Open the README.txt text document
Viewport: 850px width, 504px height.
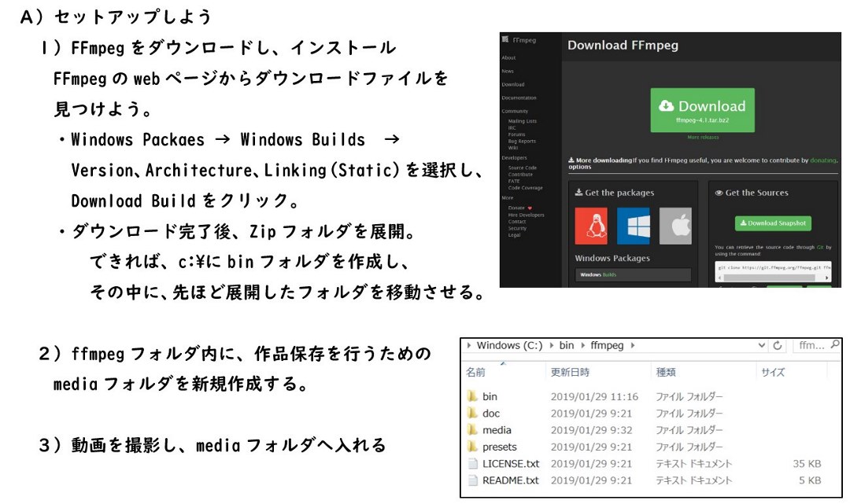click(x=510, y=480)
